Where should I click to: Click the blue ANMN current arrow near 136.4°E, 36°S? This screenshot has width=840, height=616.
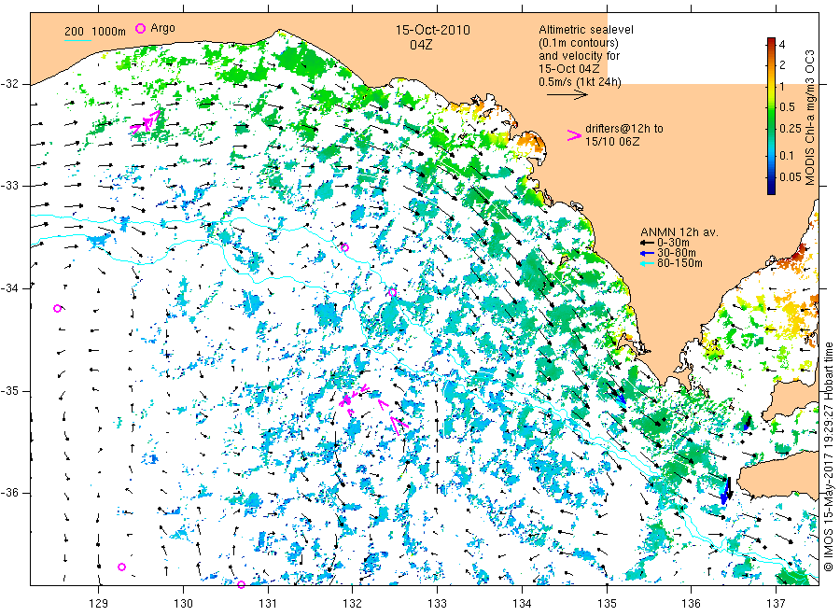click(725, 490)
